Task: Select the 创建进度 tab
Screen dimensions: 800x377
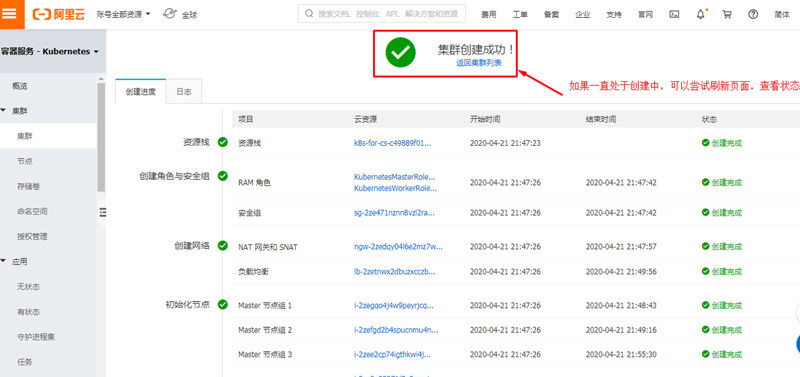Action: pos(140,92)
